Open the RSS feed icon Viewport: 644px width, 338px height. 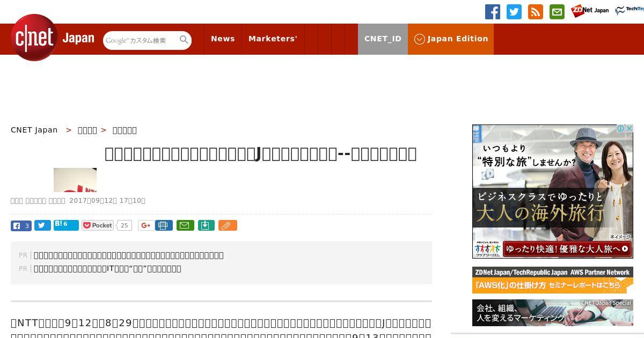pos(536,12)
